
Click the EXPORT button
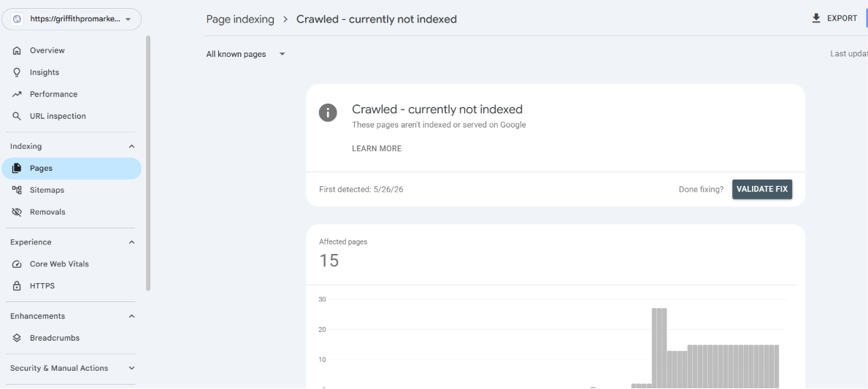tap(834, 18)
